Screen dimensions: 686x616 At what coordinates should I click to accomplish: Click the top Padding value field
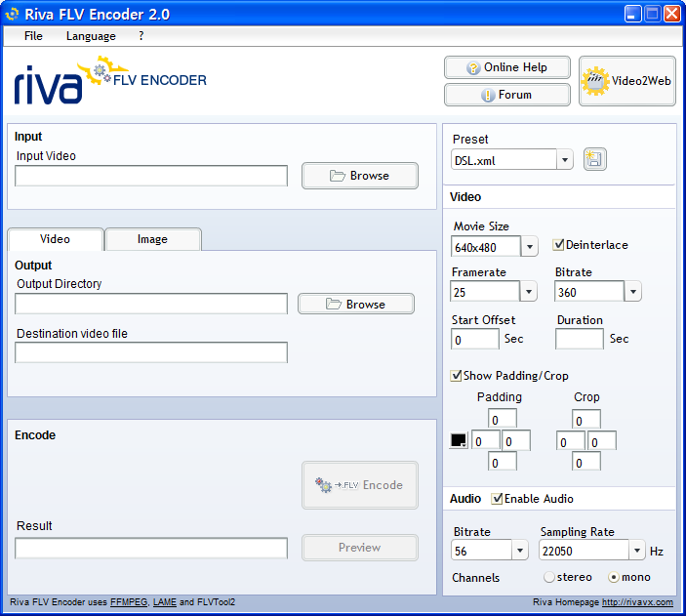tap(503, 419)
